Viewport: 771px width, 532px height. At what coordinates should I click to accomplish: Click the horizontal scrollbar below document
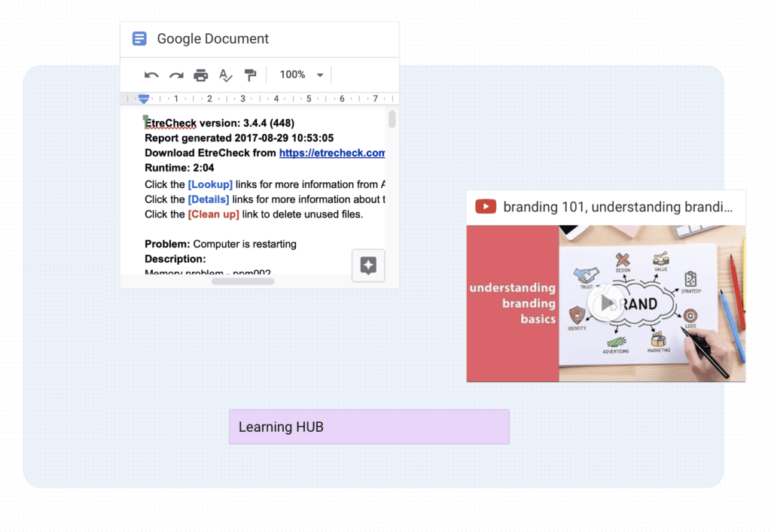(x=242, y=281)
